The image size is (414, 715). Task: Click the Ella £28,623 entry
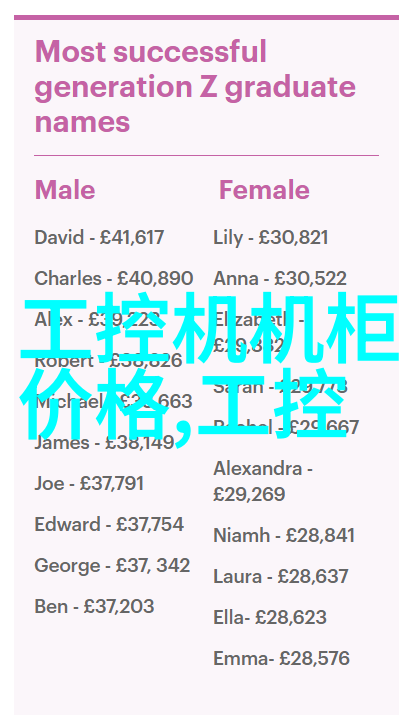tap(270, 617)
